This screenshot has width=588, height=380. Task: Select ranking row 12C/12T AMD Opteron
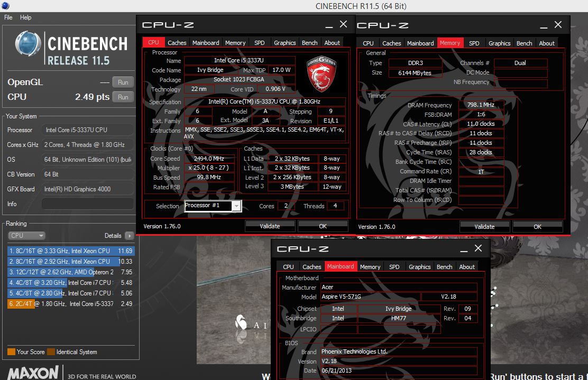point(70,272)
